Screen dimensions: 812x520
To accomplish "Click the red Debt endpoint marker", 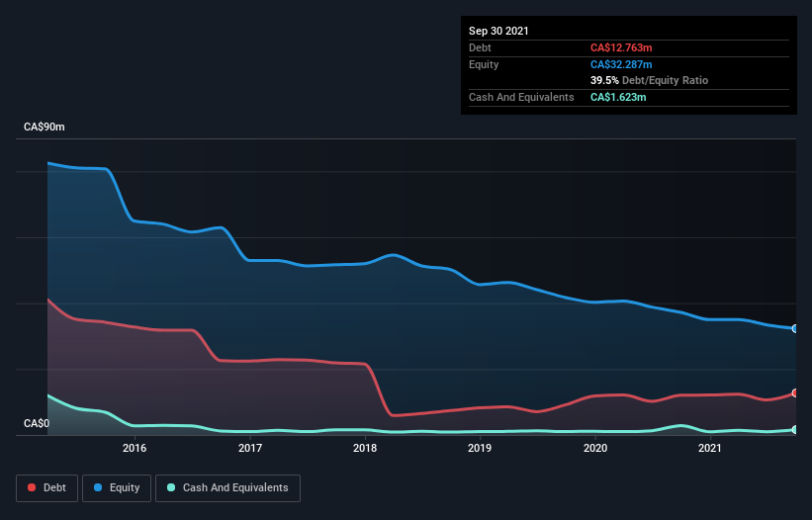I will tap(795, 393).
